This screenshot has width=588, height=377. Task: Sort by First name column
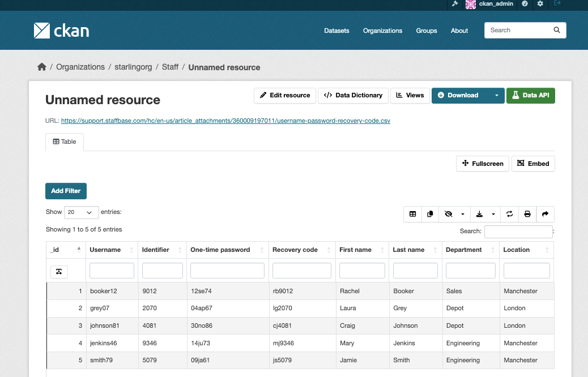pos(362,250)
